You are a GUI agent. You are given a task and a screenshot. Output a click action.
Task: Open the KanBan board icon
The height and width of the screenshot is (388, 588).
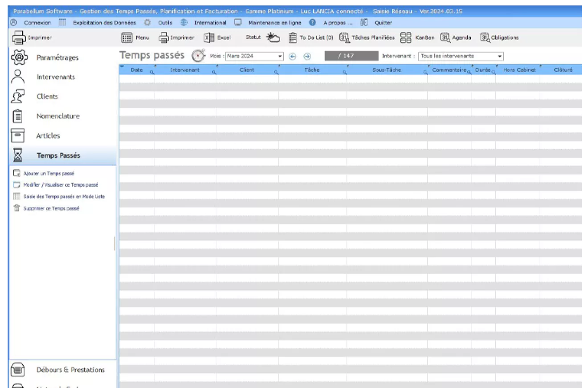point(405,38)
